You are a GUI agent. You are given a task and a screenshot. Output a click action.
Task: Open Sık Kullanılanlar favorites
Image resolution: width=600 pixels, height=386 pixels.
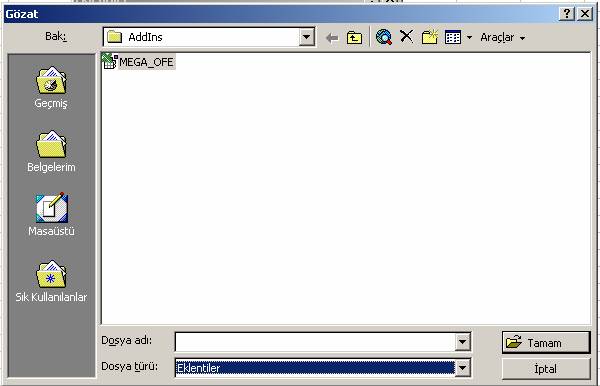tap(51, 281)
